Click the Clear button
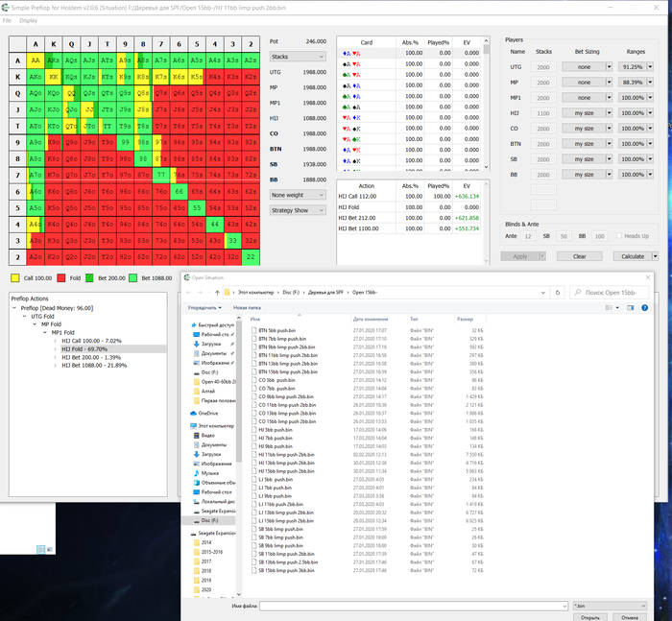Viewport: 672px width, 621px height. click(x=580, y=256)
